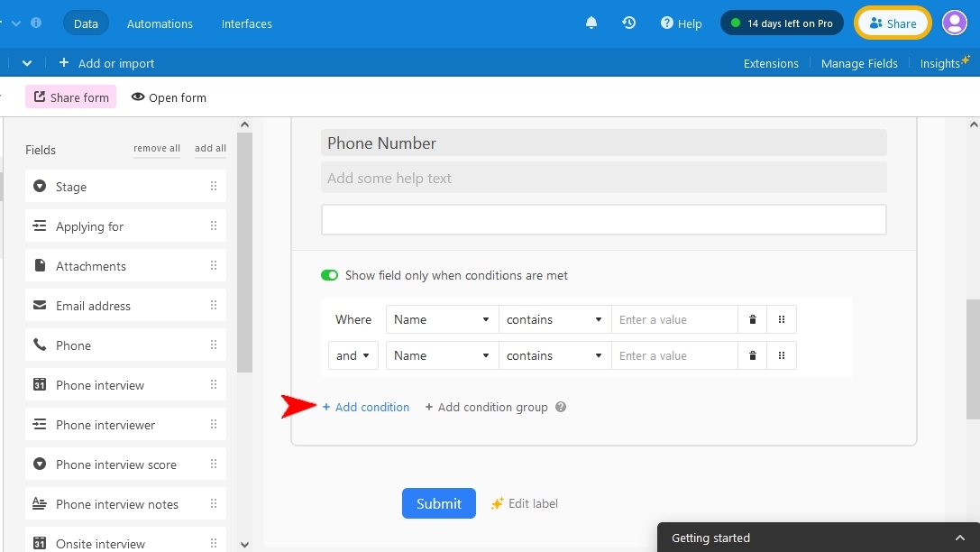Open the and conjunction dropdown

tap(353, 354)
